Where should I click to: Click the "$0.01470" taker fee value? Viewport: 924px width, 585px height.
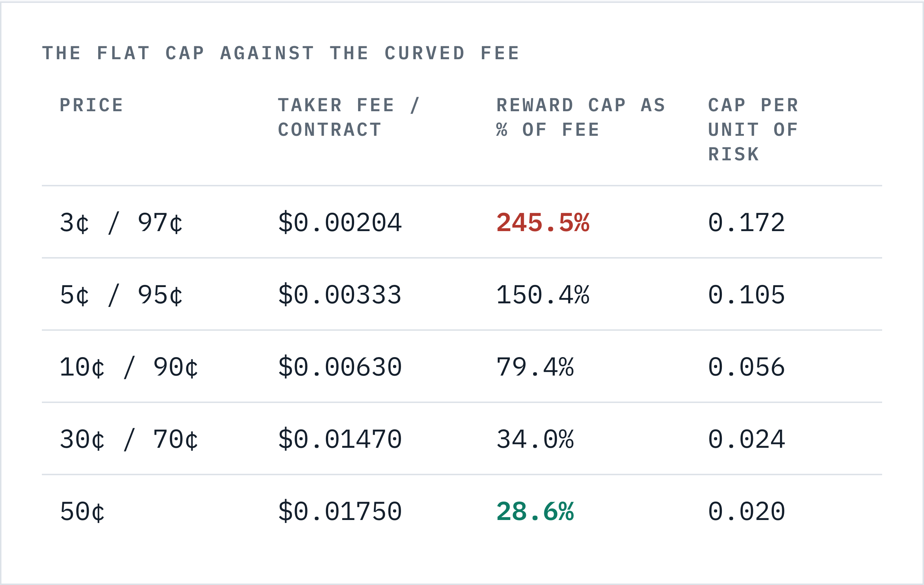coord(340,439)
